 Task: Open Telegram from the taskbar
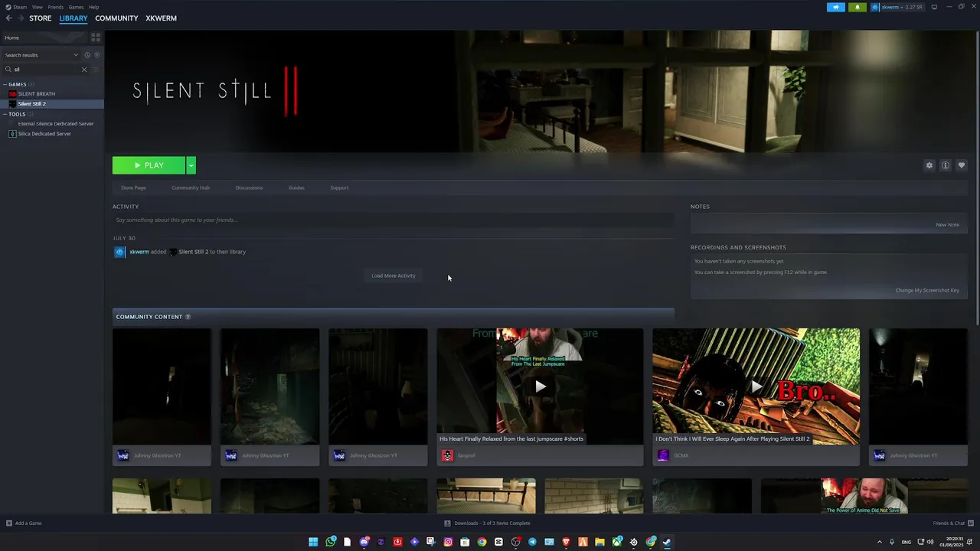tap(532, 542)
